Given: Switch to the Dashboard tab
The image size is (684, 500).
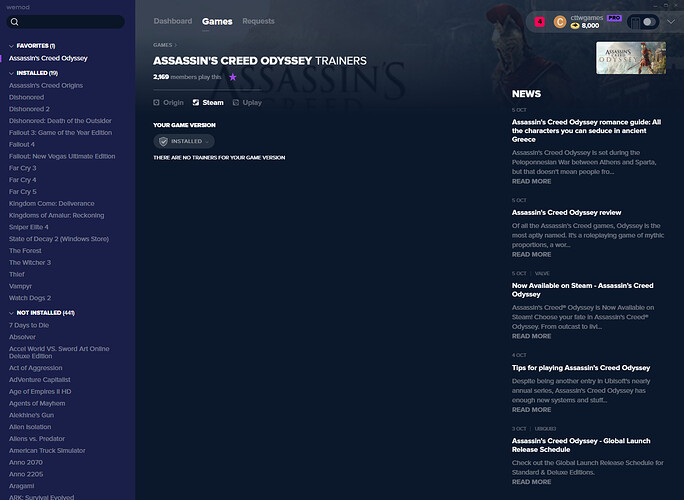Looking at the screenshot, I should tap(173, 21).
